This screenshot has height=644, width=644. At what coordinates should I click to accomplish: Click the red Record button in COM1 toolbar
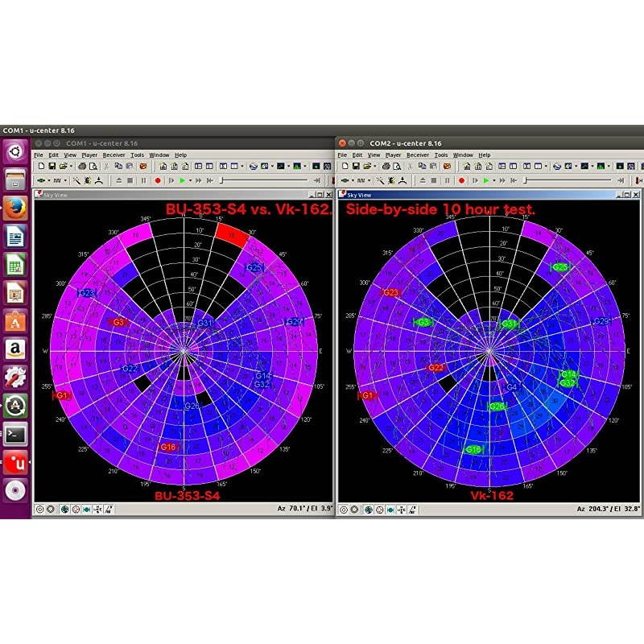pyautogui.click(x=158, y=180)
